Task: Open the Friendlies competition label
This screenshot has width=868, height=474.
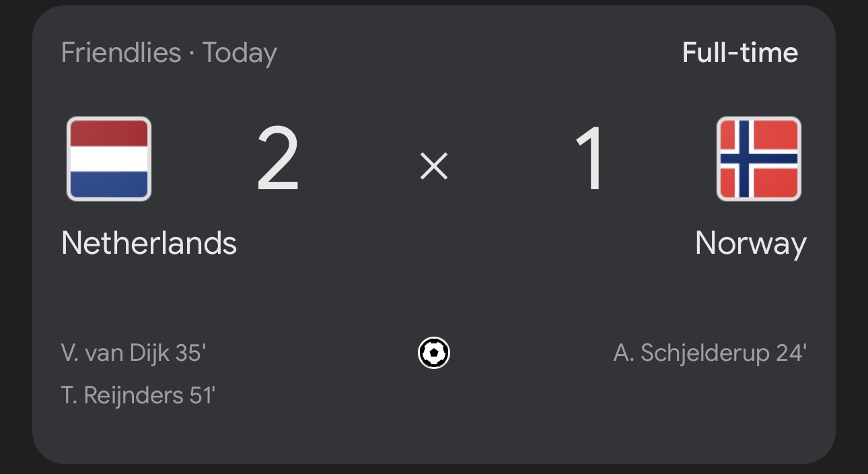Action: coord(121,53)
